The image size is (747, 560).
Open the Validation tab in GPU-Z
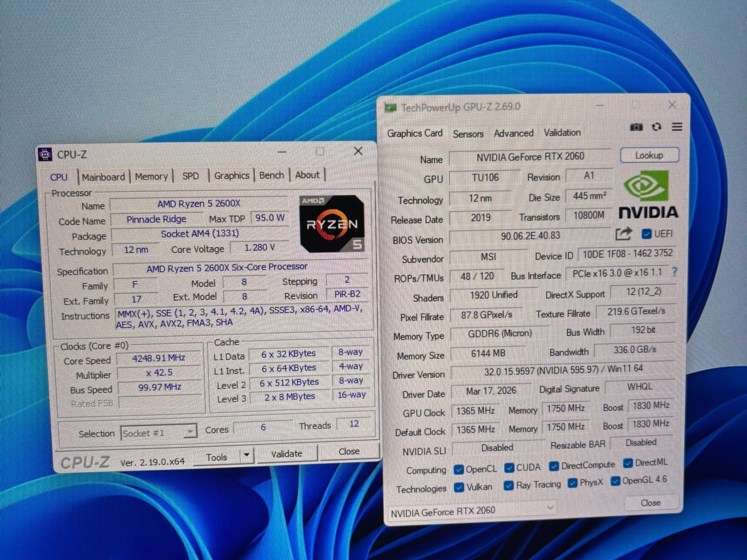[562, 133]
